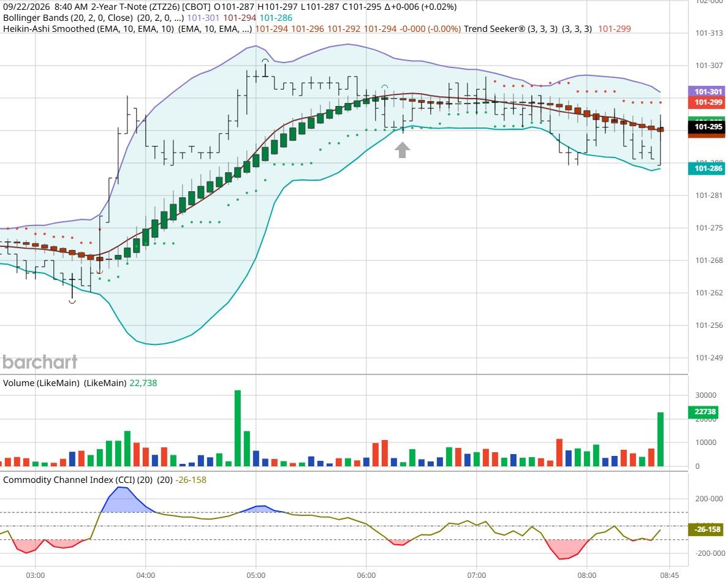This screenshot has width=728, height=584.
Task: Click the 03:00 time axis label
Action: coord(36,575)
